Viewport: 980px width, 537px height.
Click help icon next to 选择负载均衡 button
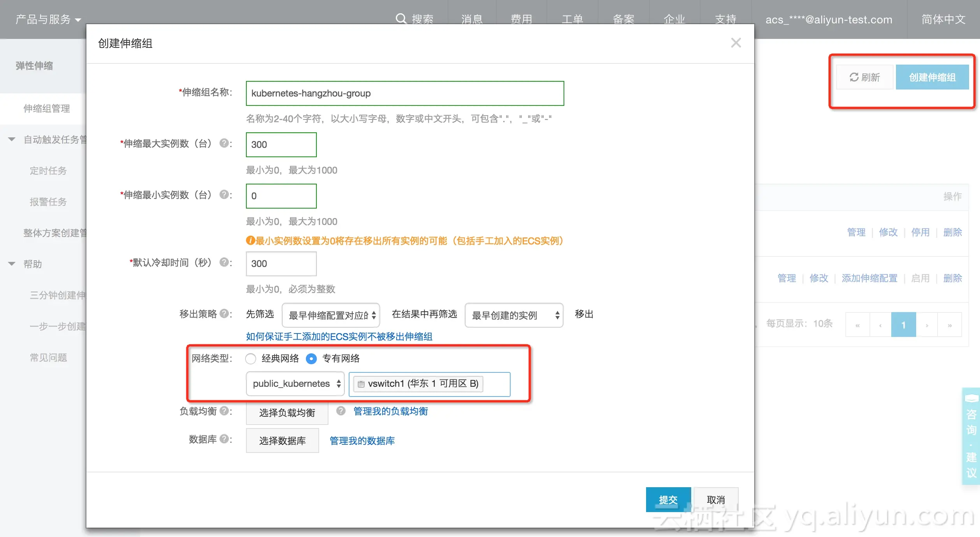pyautogui.click(x=341, y=411)
